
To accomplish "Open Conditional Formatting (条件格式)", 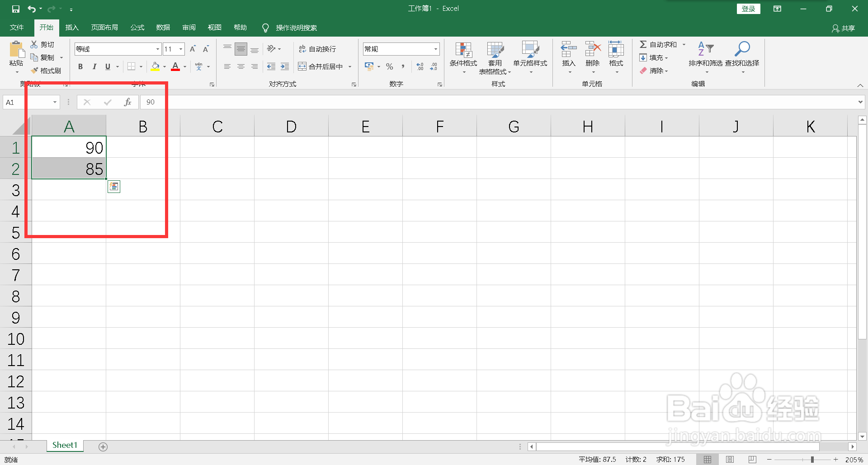I will click(x=463, y=58).
